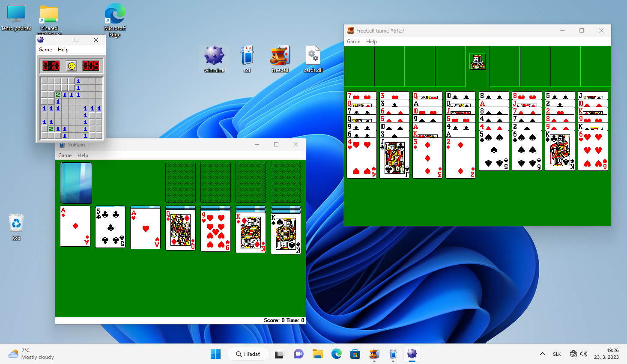Open the sol desktop shortcut
This screenshot has width=627, height=364.
click(247, 58)
